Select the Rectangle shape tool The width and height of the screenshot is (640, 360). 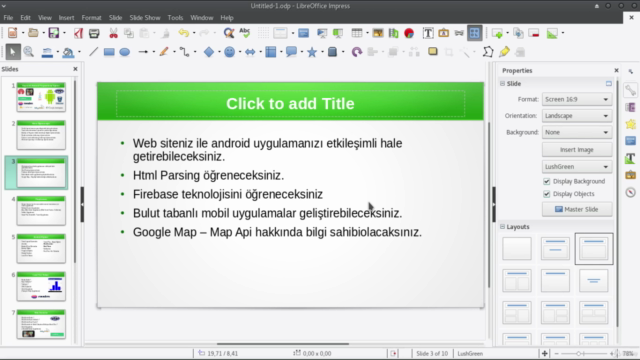point(109,52)
